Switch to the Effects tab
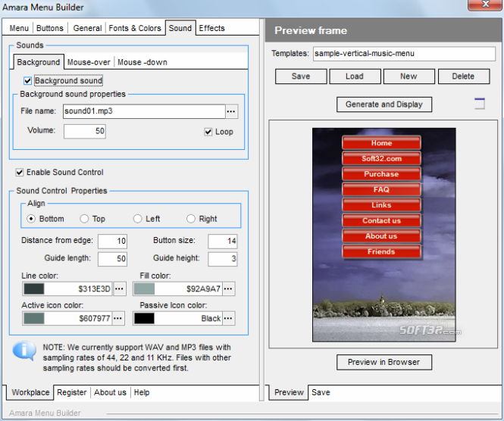 point(211,28)
